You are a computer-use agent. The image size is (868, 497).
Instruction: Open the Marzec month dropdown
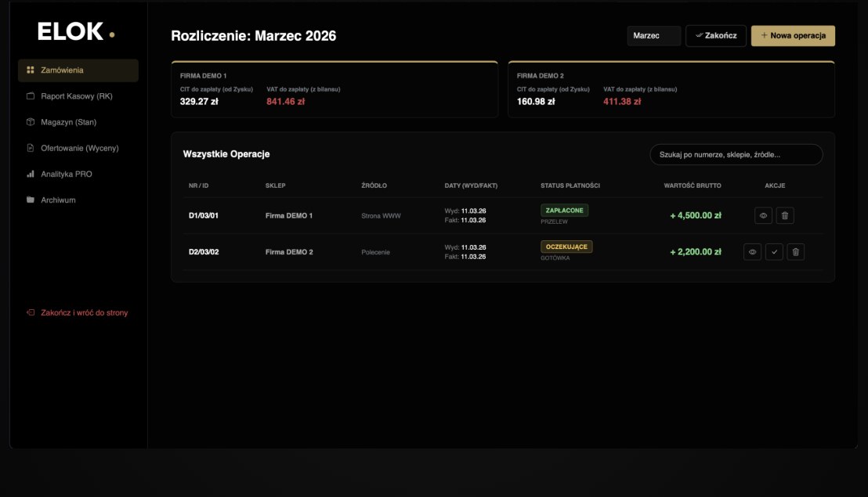coord(654,36)
